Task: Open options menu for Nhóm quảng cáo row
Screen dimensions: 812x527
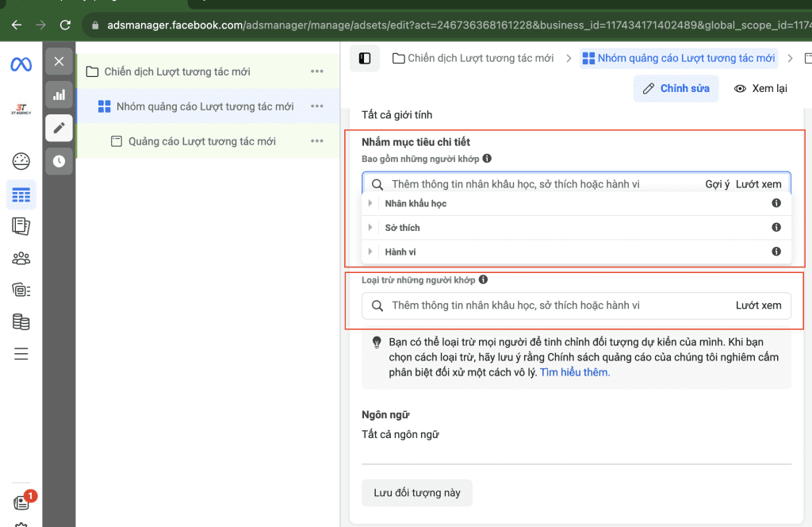Action: pyautogui.click(x=317, y=106)
